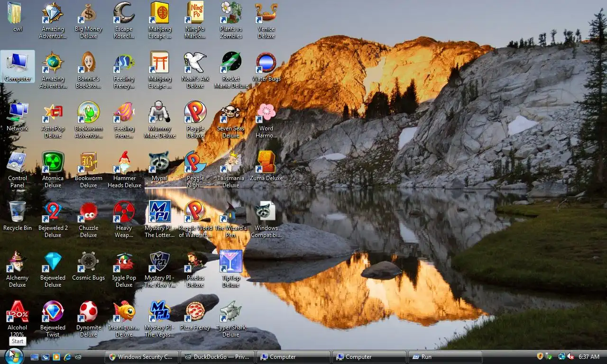
Task: Select Bejeweled Twist shortcut
Action: (x=53, y=319)
